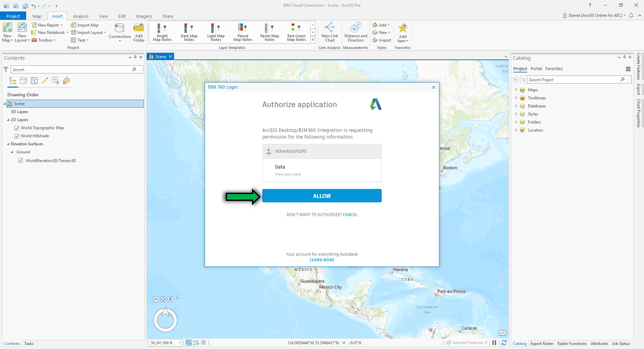Click the LEARN MORE link

click(x=322, y=260)
